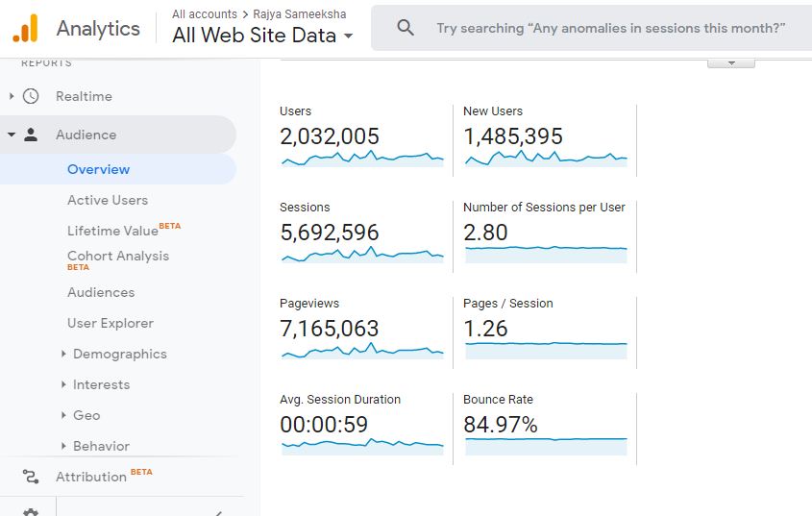Expand the Behavior submenu arrow
The image size is (812, 516).
pyautogui.click(x=63, y=446)
